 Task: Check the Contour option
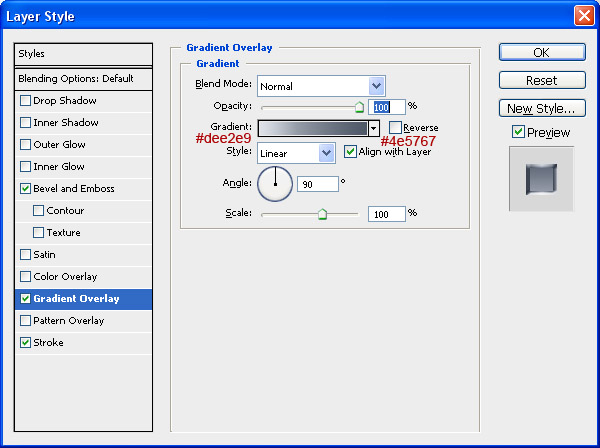pyautogui.click(x=38, y=210)
